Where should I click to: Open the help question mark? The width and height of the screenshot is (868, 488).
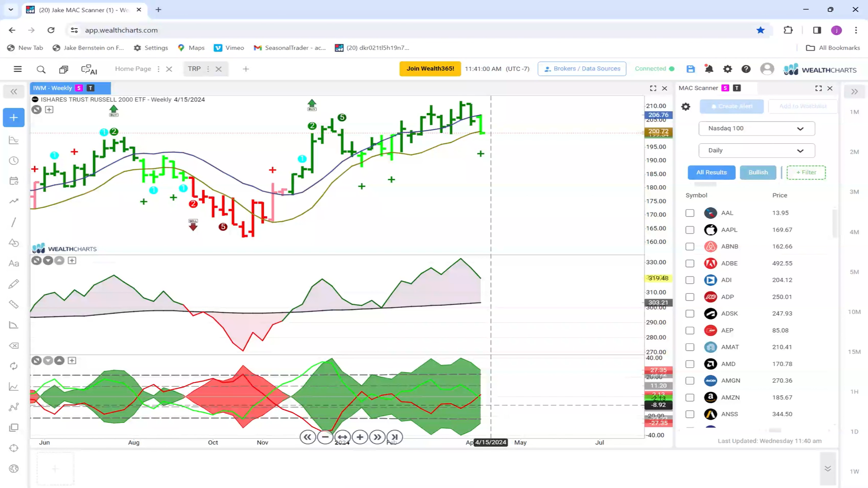[x=746, y=69]
